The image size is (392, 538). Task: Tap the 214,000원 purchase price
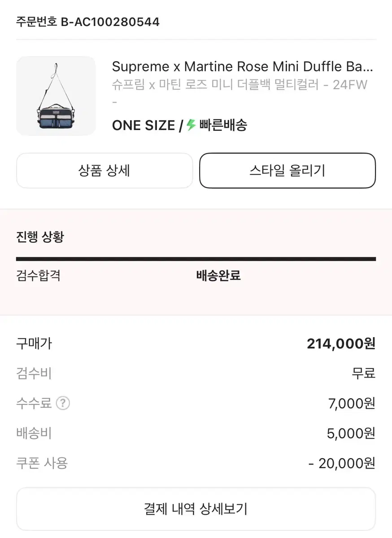(x=341, y=344)
